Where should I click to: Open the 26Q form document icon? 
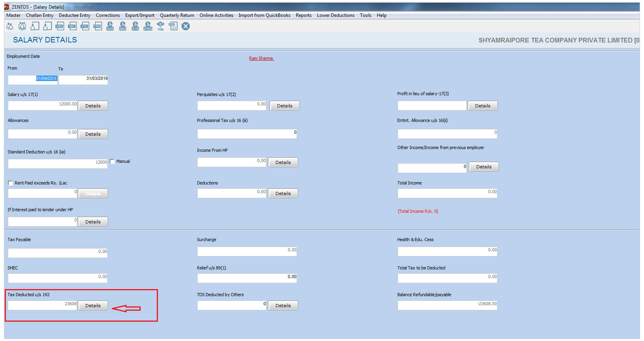tap(72, 26)
